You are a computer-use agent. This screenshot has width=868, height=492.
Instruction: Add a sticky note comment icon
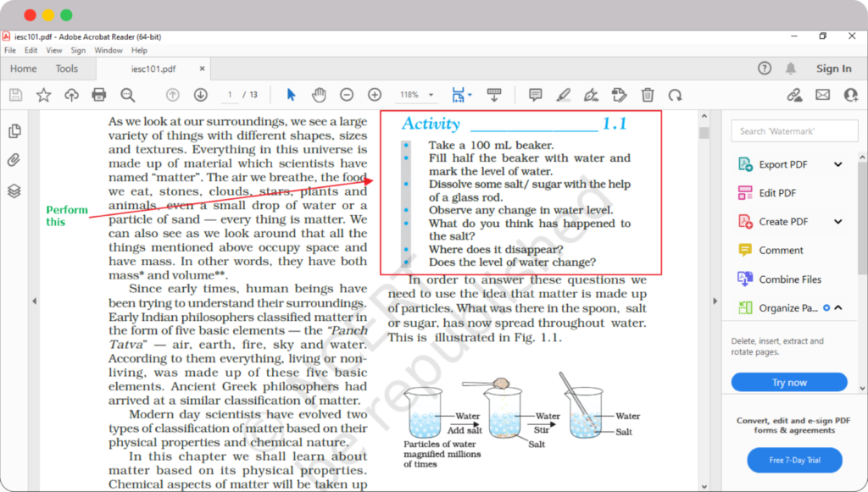coord(536,95)
